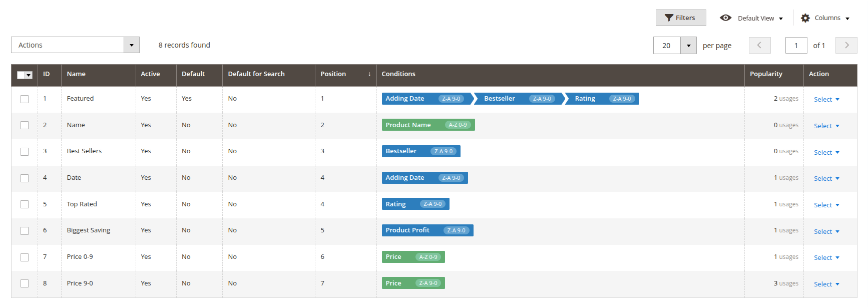Sort by the Name column header
Image resolution: width=868 pixels, height=307 pixels.
tap(98, 74)
